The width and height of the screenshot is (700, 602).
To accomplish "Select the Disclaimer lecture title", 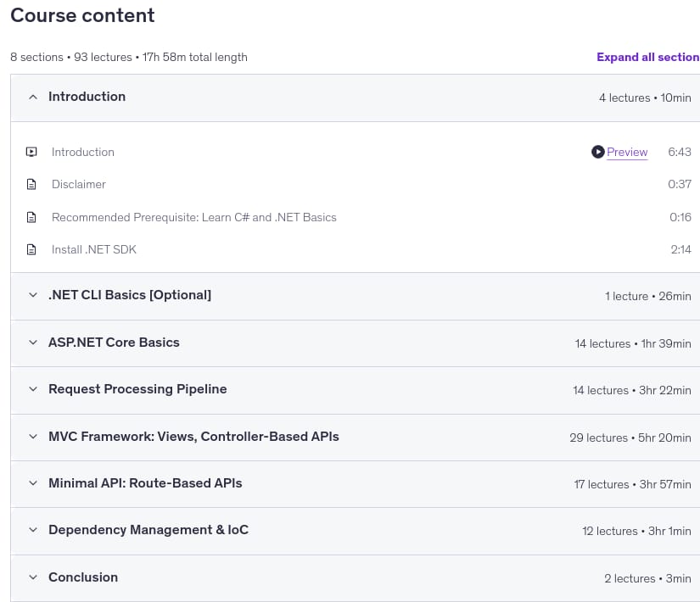I will (x=79, y=184).
